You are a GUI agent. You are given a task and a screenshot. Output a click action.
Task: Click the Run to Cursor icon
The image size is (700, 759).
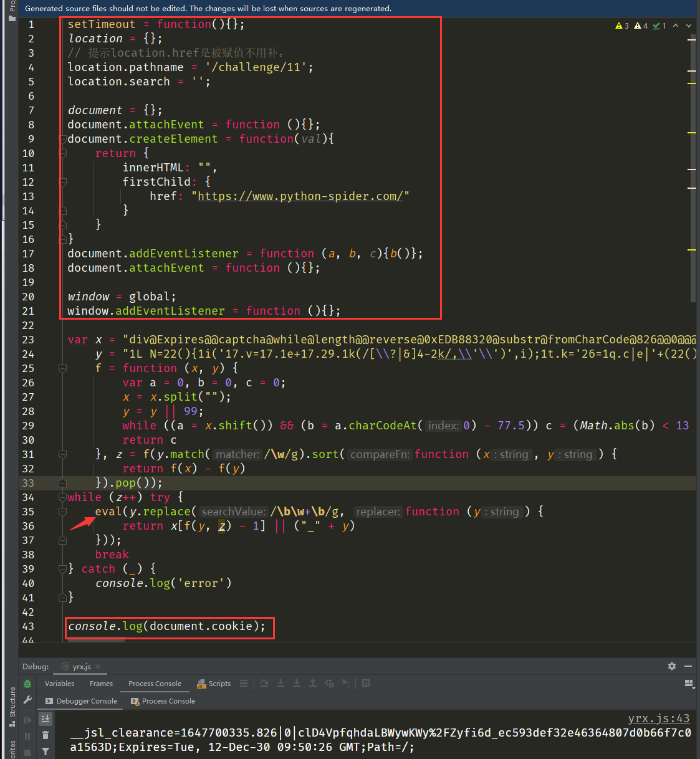(x=345, y=684)
